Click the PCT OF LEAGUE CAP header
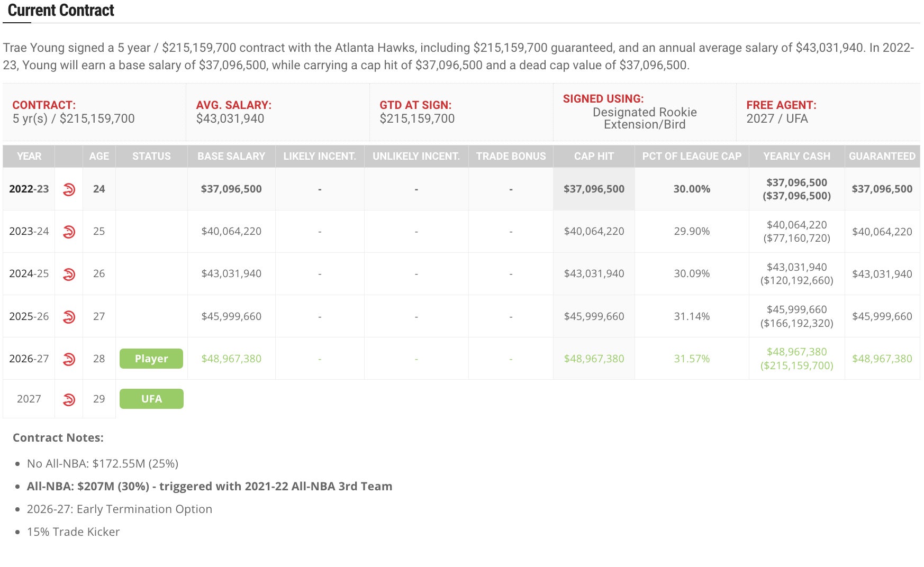 tap(692, 156)
